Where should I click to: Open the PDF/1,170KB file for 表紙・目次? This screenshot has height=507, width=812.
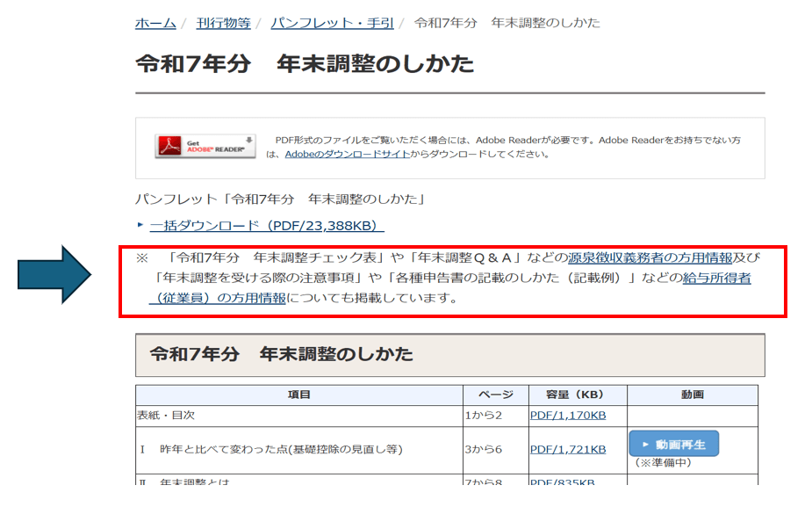(x=567, y=416)
